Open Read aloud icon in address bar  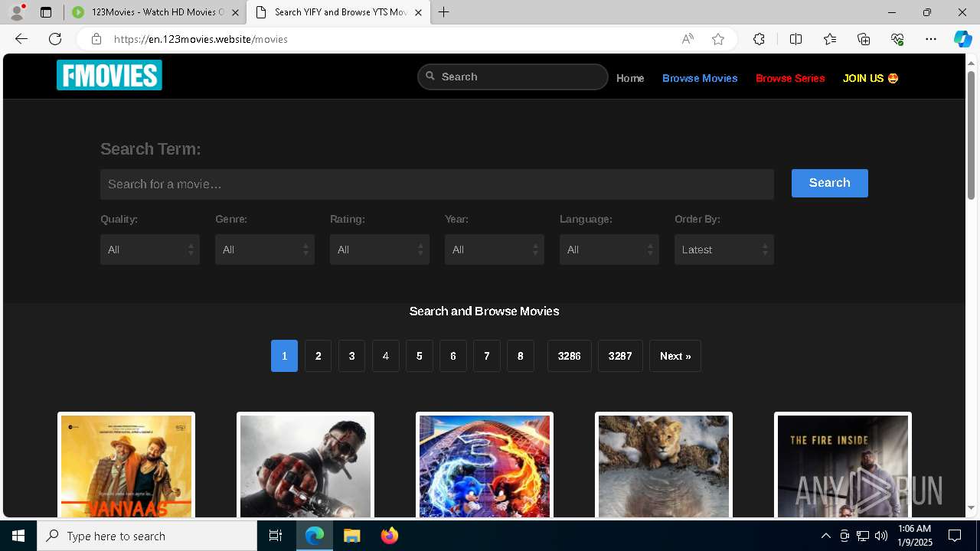pos(688,39)
